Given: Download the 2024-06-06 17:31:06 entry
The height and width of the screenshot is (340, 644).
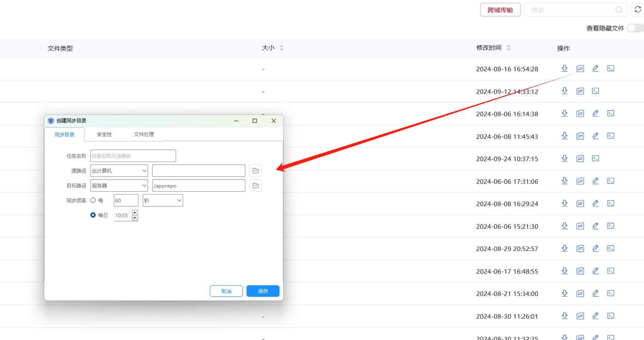Looking at the screenshot, I should click(x=565, y=181).
